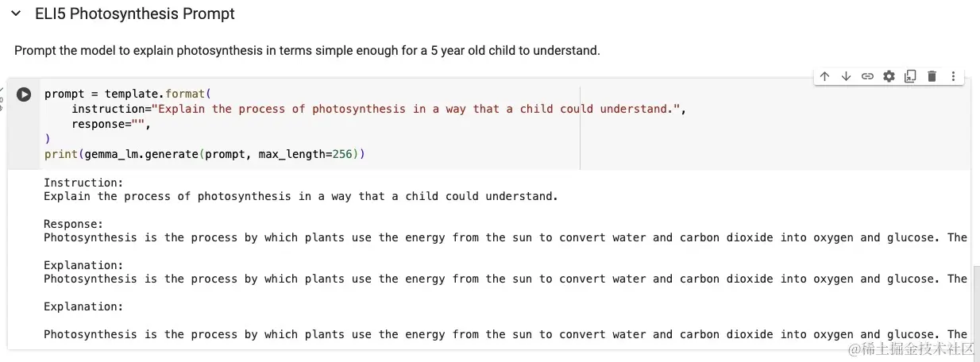
Task: Click the 'Response:' label in the output
Action: click(73, 224)
